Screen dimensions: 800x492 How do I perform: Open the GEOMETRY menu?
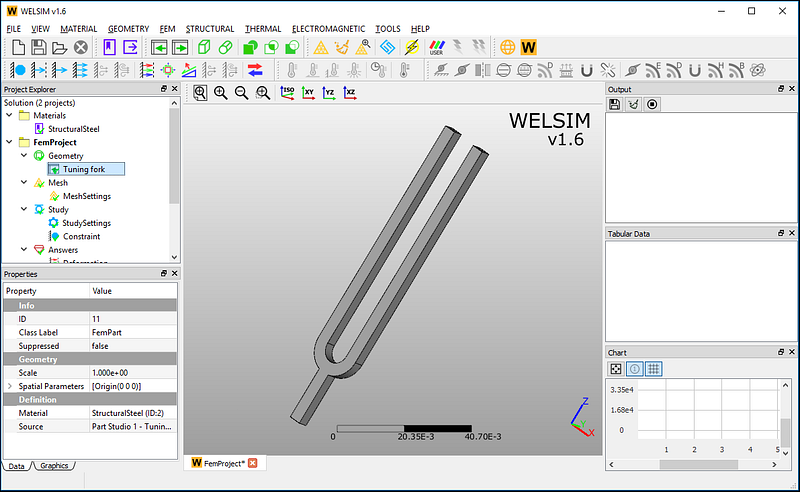pyautogui.click(x=128, y=29)
